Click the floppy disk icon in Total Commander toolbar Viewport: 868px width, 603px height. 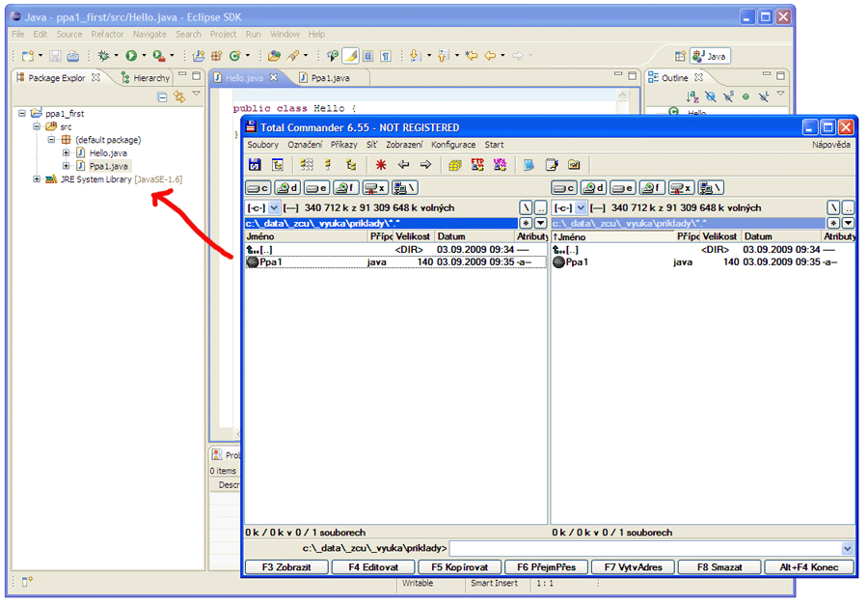255,164
